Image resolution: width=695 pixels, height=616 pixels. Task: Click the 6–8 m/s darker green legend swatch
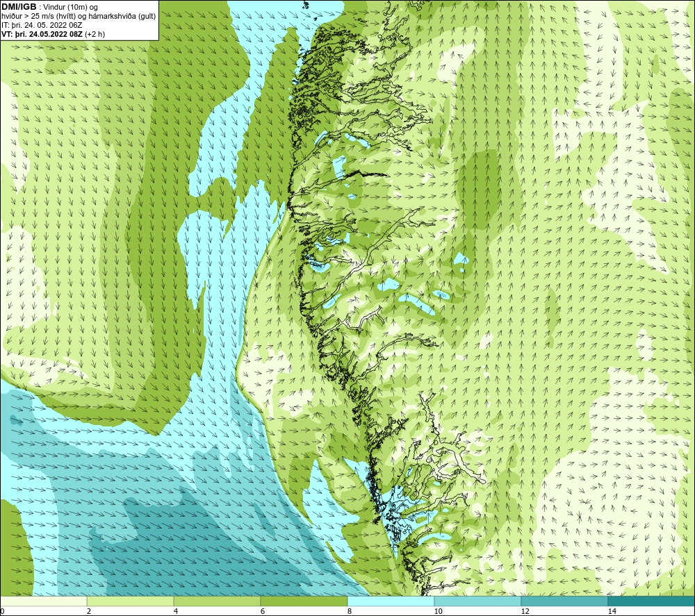click(x=304, y=601)
